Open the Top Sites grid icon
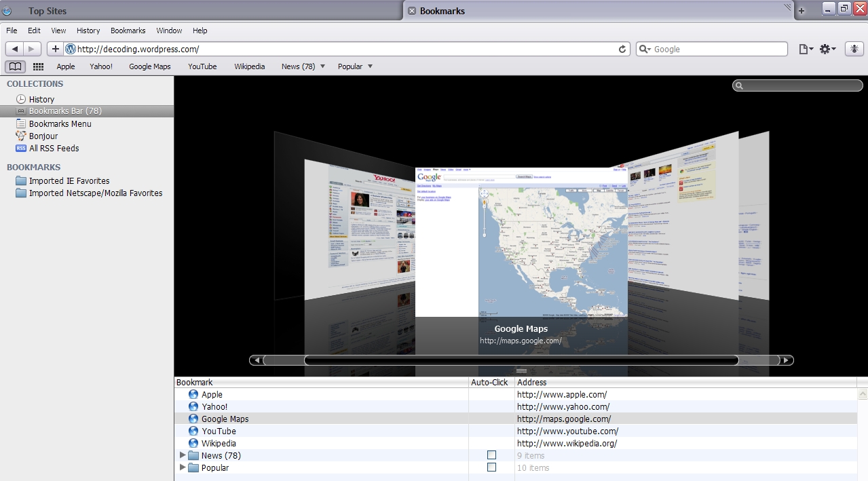 point(38,66)
